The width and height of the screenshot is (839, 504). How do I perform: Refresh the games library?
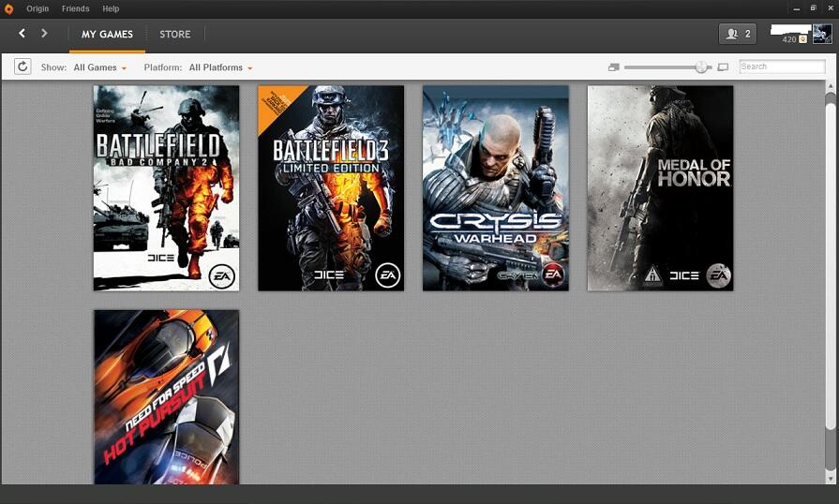(x=22, y=67)
